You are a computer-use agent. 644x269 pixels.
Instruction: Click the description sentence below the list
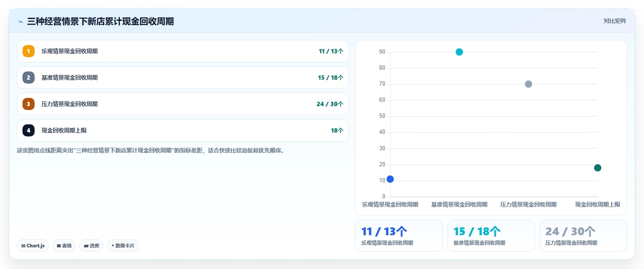pyautogui.click(x=150, y=151)
